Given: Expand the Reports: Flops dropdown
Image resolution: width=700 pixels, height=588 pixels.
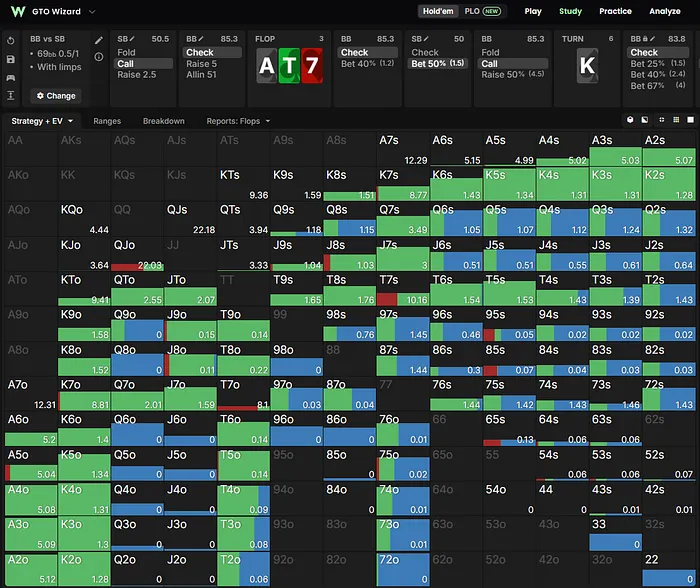Looking at the screenshot, I should [238, 121].
